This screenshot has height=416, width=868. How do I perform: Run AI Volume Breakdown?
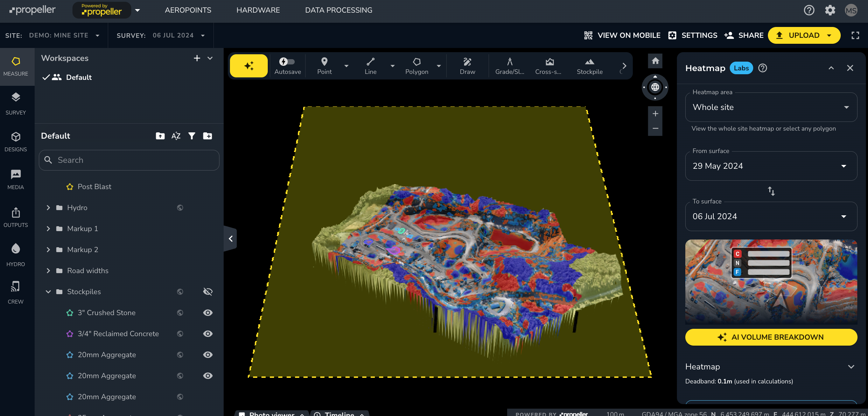(x=771, y=337)
